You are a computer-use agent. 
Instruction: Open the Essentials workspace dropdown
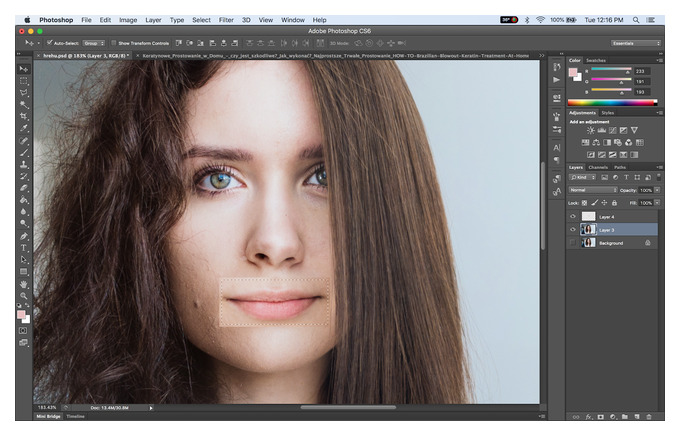pyautogui.click(x=636, y=43)
